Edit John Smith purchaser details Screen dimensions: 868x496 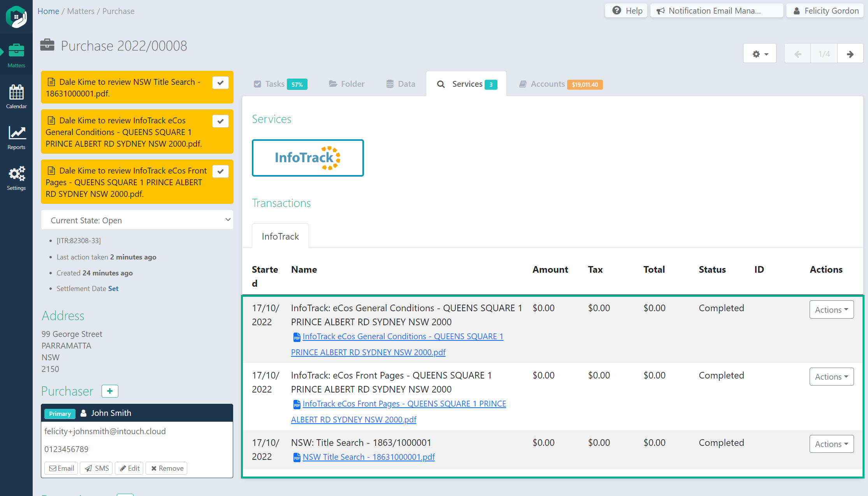point(129,468)
